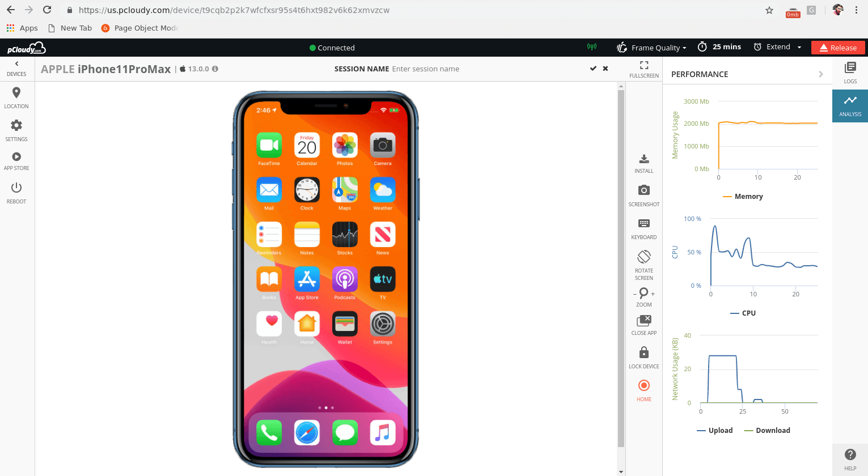The height and width of the screenshot is (476, 868).
Task: Launch the Apple TV app
Action: (x=383, y=279)
